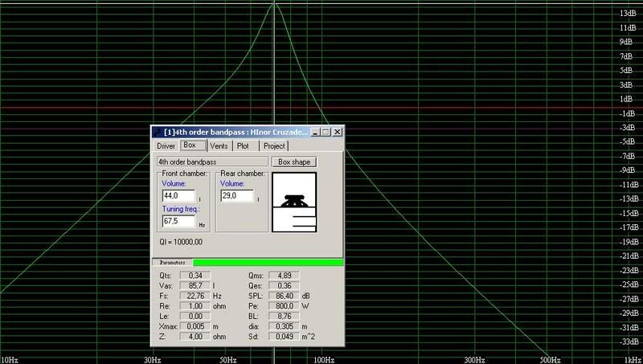643x364 pixels.
Task: Click the window icon in title bar
Action: pos(157,132)
